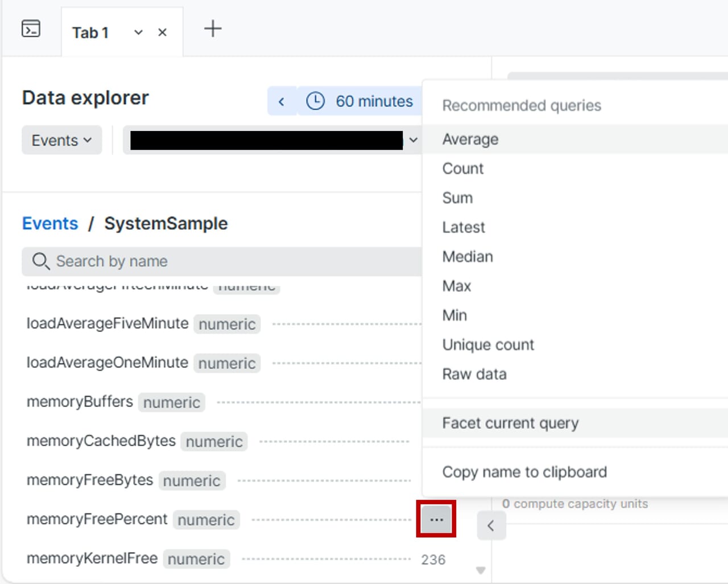Click the previous time range arrow
The image size is (728, 584).
point(282,101)
